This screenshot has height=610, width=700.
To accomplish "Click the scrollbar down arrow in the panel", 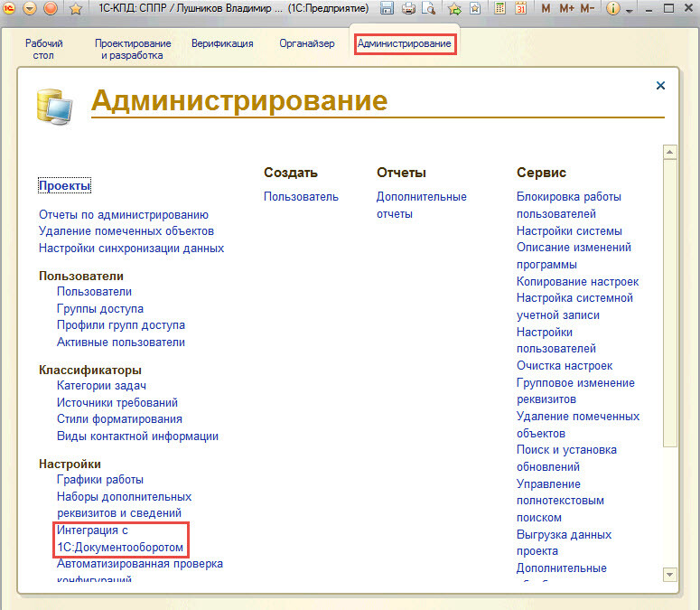I will pos(669,574).
